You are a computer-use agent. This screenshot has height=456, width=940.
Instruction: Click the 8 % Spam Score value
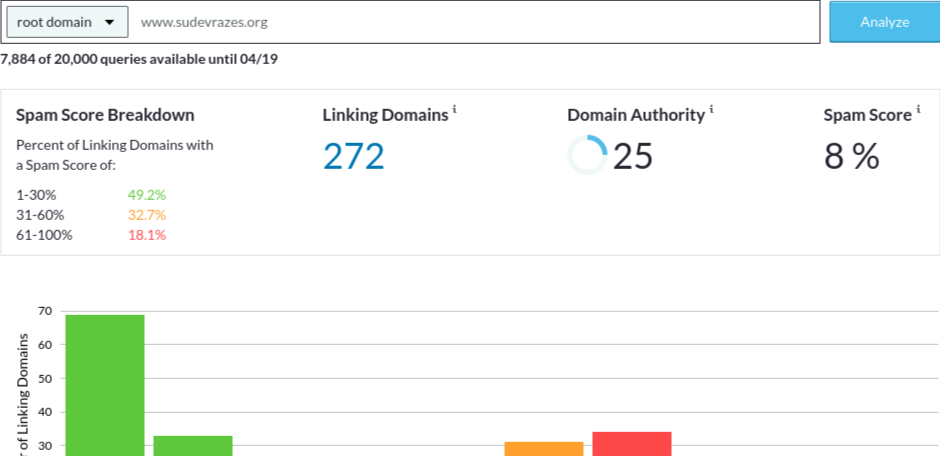pyautogui.click(x=851, y=156)
